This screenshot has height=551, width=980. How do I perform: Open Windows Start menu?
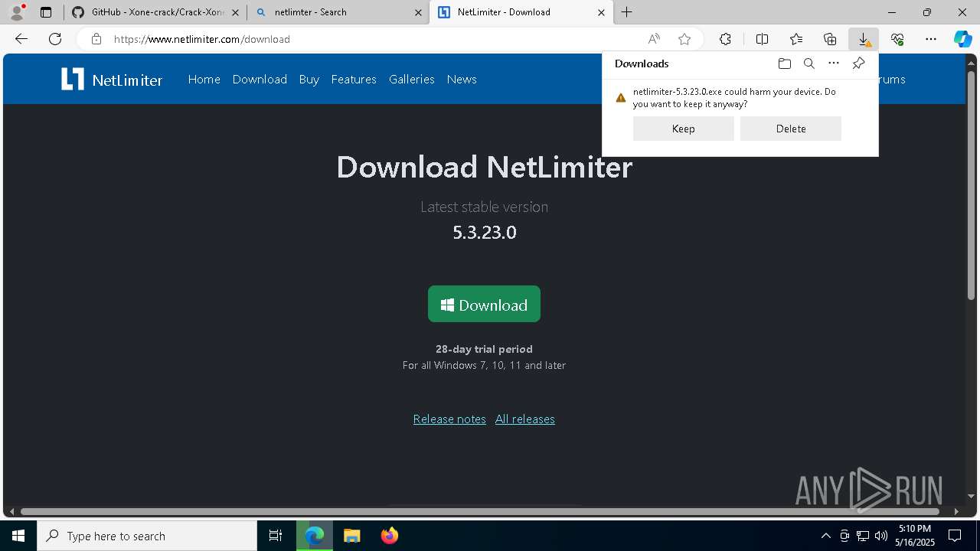coord(18,536)
